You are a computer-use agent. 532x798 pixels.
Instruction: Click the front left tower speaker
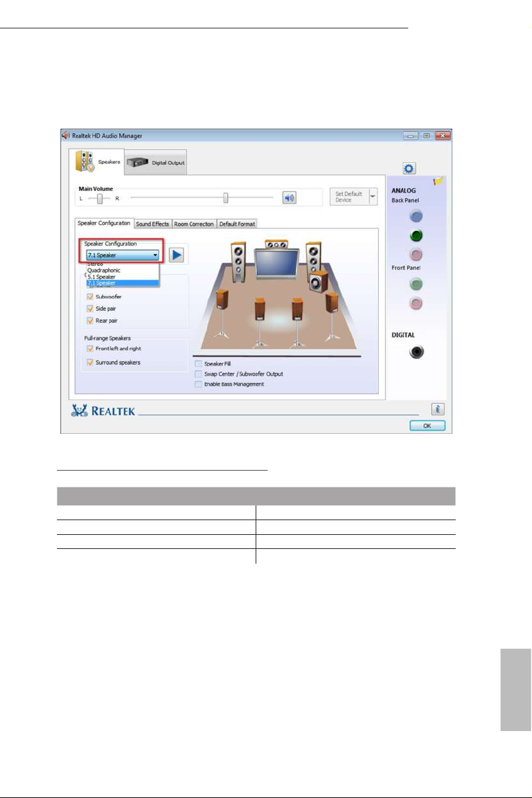[238, 262]
